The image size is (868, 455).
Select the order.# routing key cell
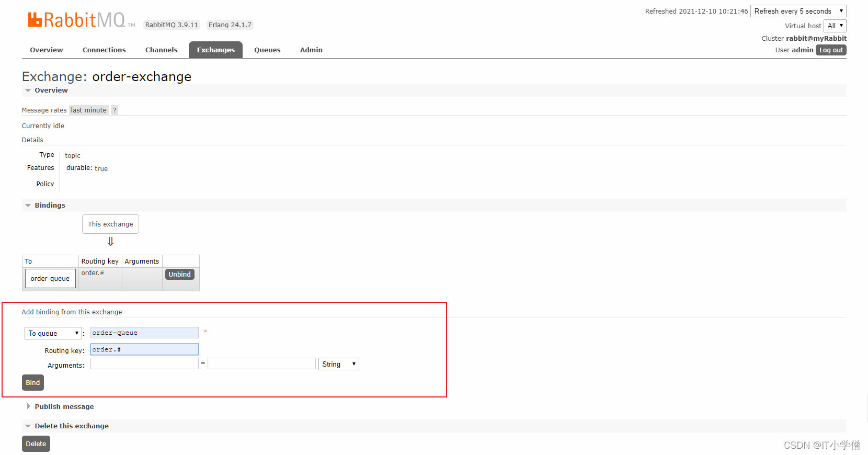click(x=100, y=279)
